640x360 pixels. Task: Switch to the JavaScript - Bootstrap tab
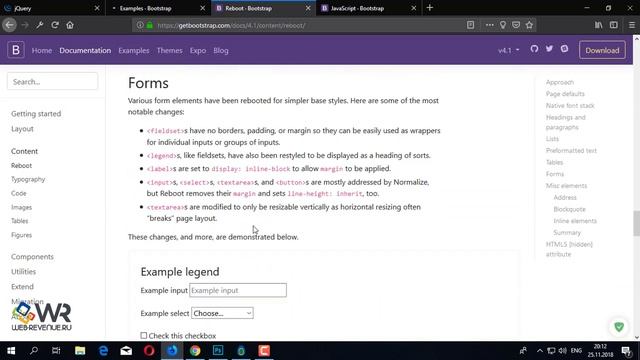369,8
